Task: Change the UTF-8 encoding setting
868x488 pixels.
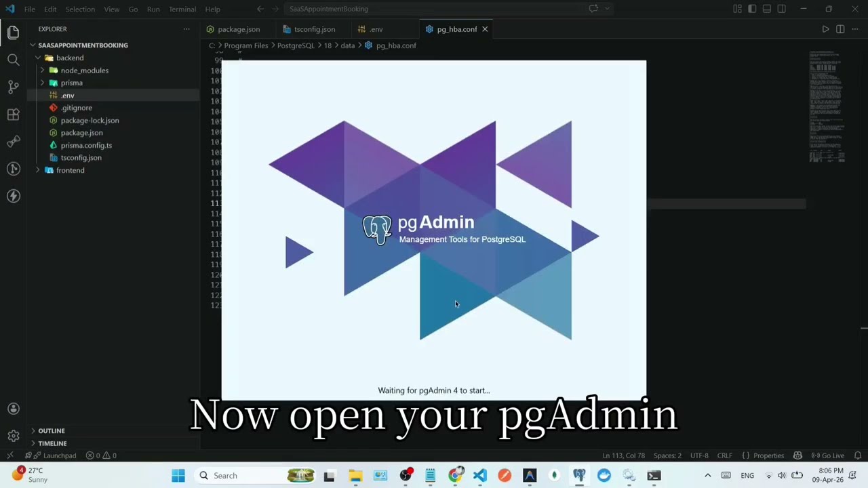Action: [699, 455]
